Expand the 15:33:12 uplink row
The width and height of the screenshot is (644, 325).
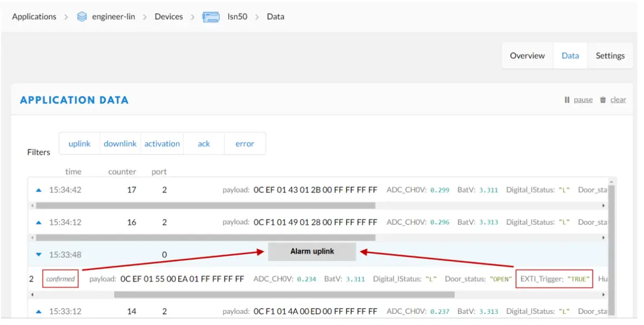click(38, 312)
